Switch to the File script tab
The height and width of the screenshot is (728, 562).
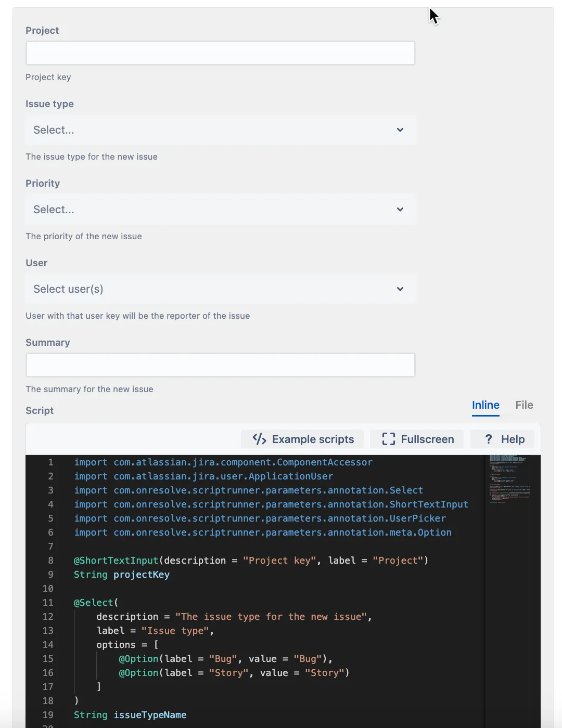tap(524, 405)
